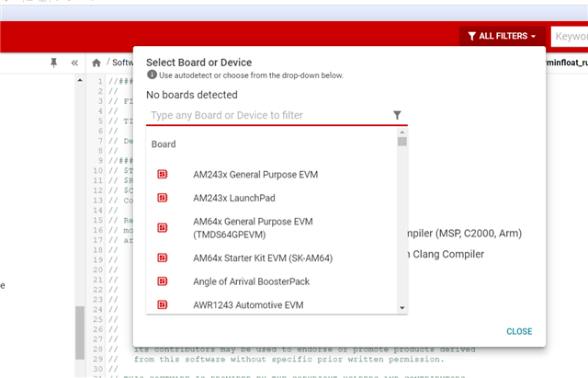Click the board list scrollbar thumb

click(x=402, y=142)
